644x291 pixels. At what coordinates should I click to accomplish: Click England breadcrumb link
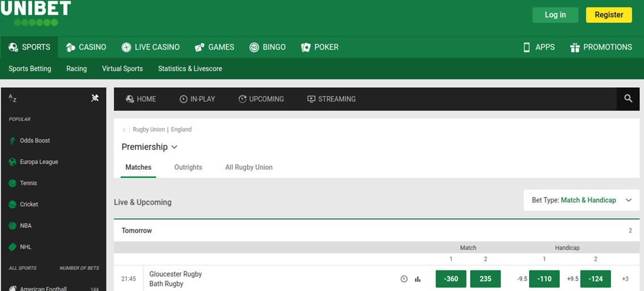181,129
